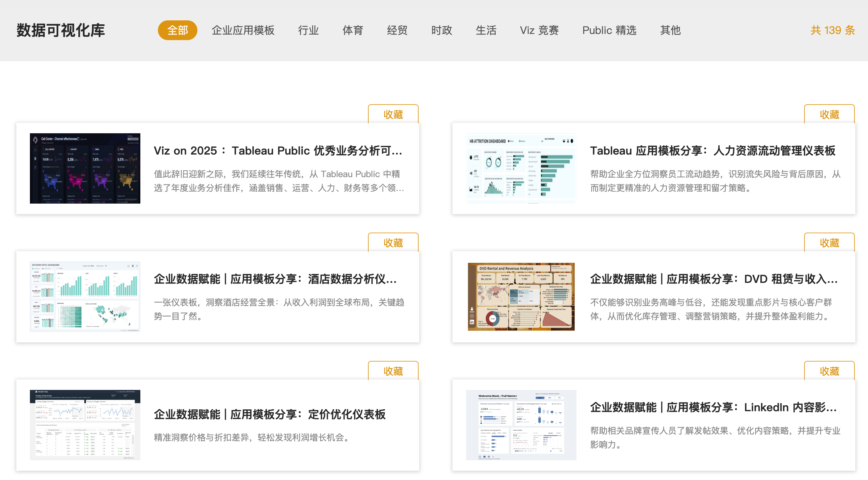The image size is (868, 480).
Task: Click the CHAT-BOT icon in Call Center thumbnail
Action: (x=69, y=149)
